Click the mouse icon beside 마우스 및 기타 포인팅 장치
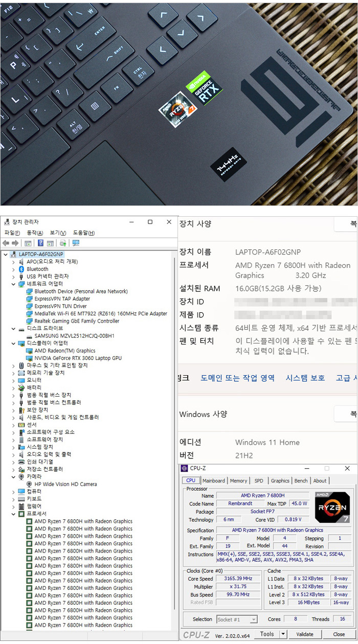The image size is (358, 644). pyautogui.click(x=21, y=365)
